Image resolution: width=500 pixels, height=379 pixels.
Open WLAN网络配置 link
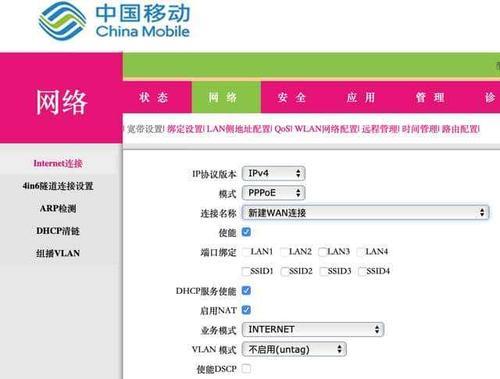coord(326,129)
